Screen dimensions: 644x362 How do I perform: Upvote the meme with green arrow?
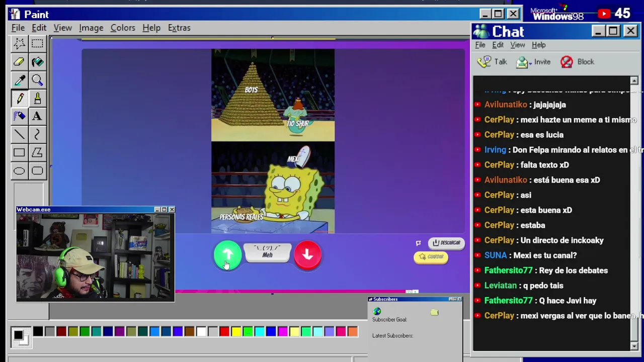pyautogui.click(x=227, y=255)
